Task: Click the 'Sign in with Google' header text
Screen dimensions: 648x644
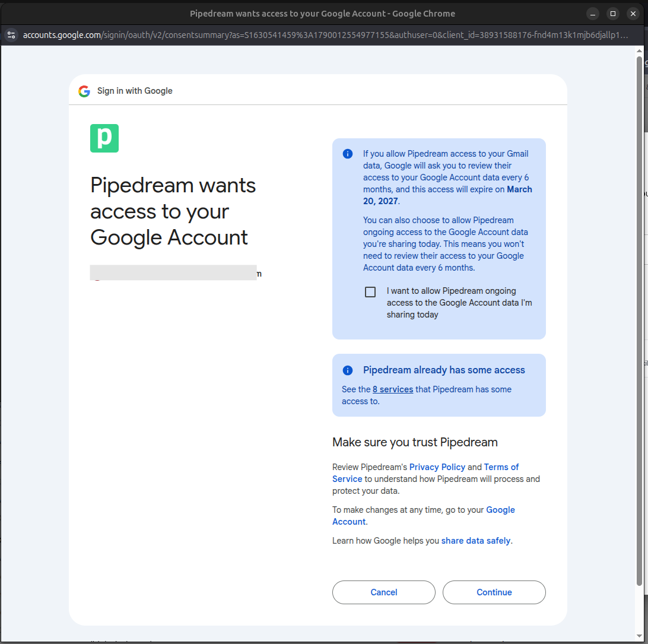Action: tap(135, 91)
